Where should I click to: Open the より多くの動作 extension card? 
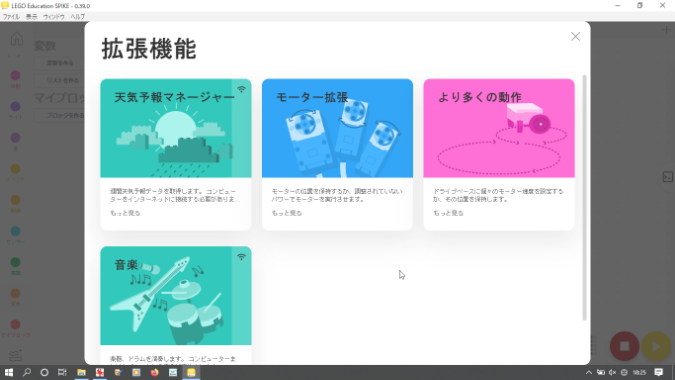pyautogui.click(x=499, y=154)
